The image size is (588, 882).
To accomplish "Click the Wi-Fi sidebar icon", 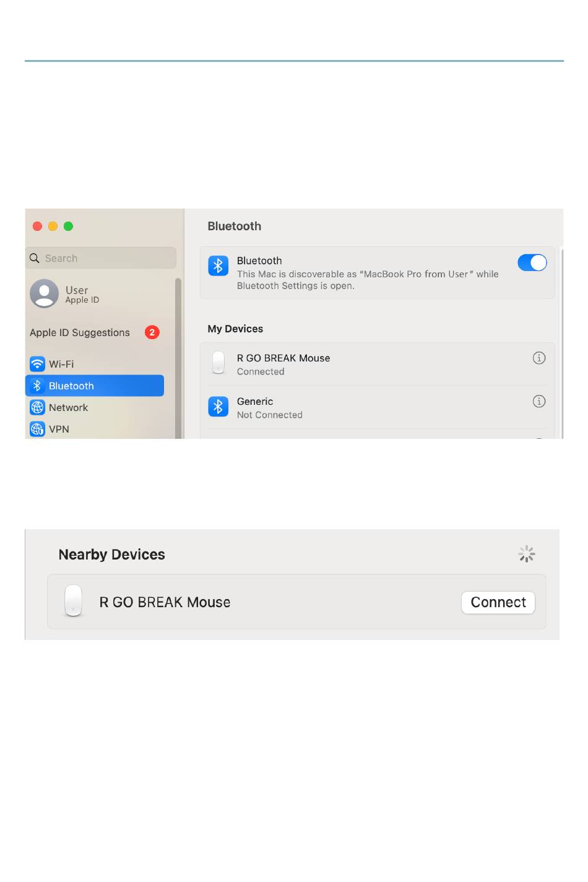I will pyautogui.click(x=37, y=364).
